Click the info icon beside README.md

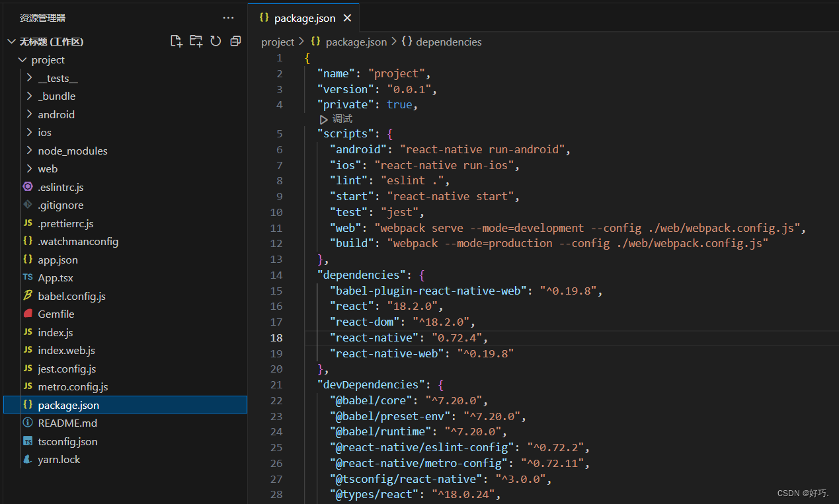pyautogui.click(x=28, y=423)
